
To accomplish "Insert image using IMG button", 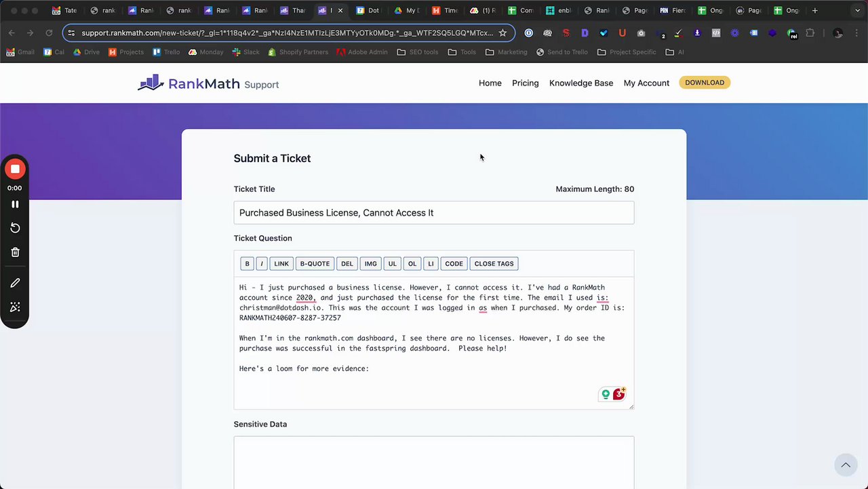I will point(370,264).
